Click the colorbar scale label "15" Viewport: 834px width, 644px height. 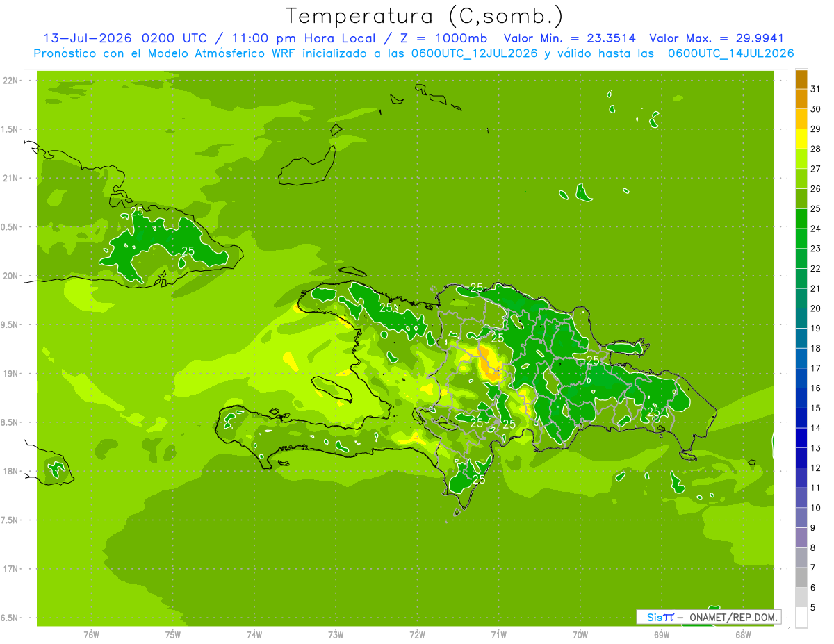[x=815, y=408]
